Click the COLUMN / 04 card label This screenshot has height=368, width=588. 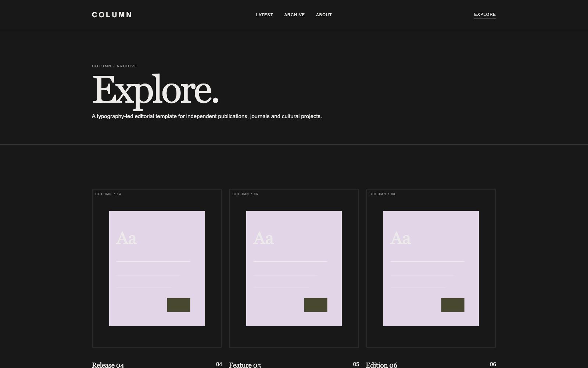coord(108,194)
